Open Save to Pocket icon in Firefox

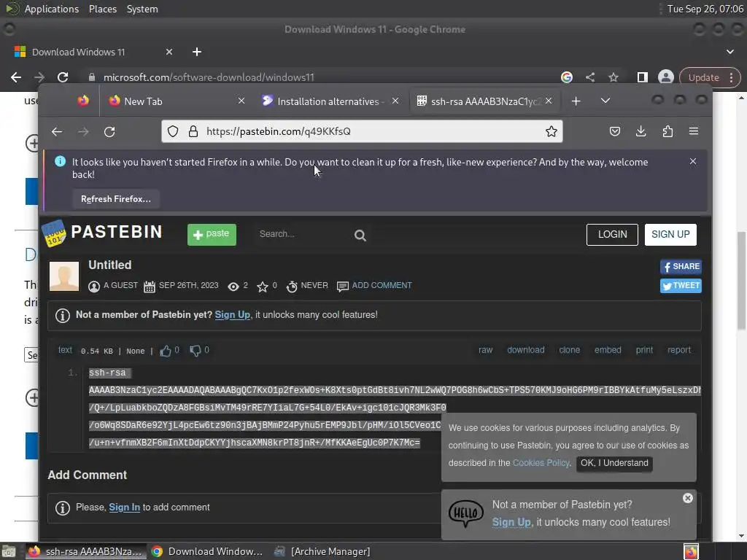614,131
